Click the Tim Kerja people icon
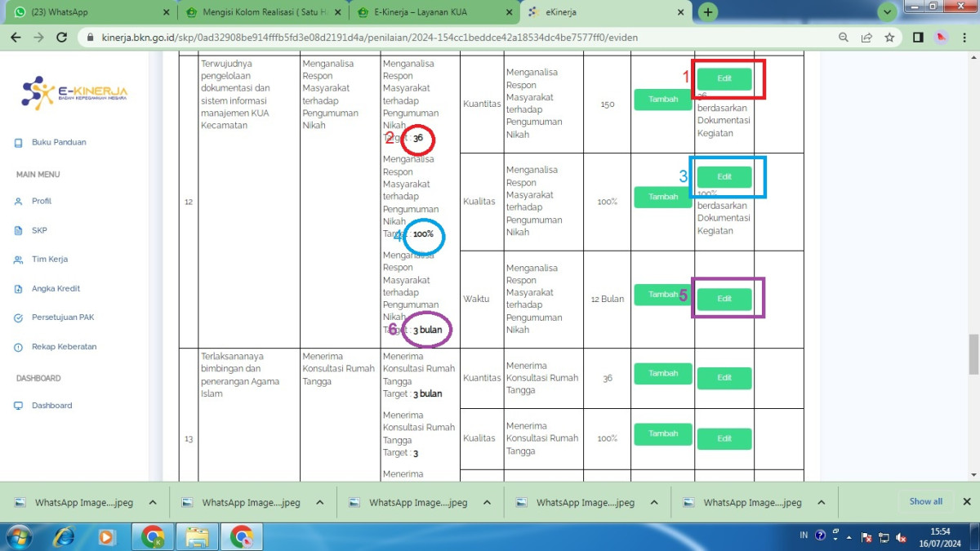Image resolution: width=980 pixels, height=551 pixels. point(18,260)
